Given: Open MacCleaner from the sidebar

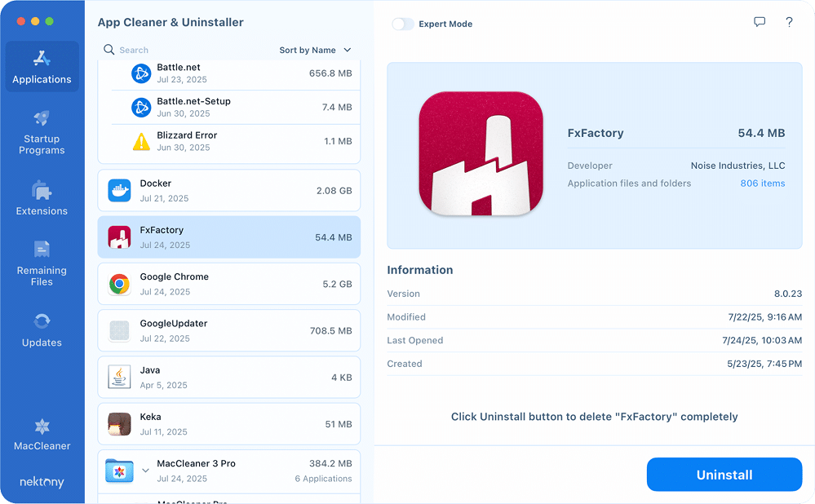Looking at the screenshot, I should tap(42, 435).
